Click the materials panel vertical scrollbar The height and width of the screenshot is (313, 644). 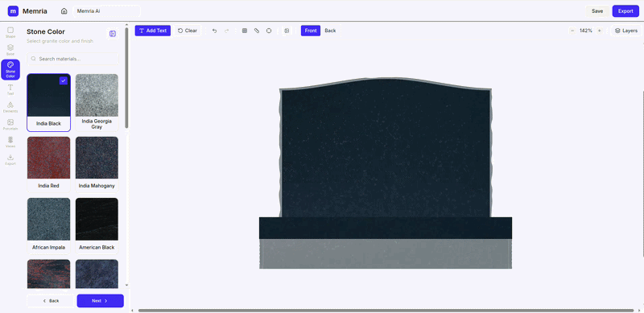[126, 78]
